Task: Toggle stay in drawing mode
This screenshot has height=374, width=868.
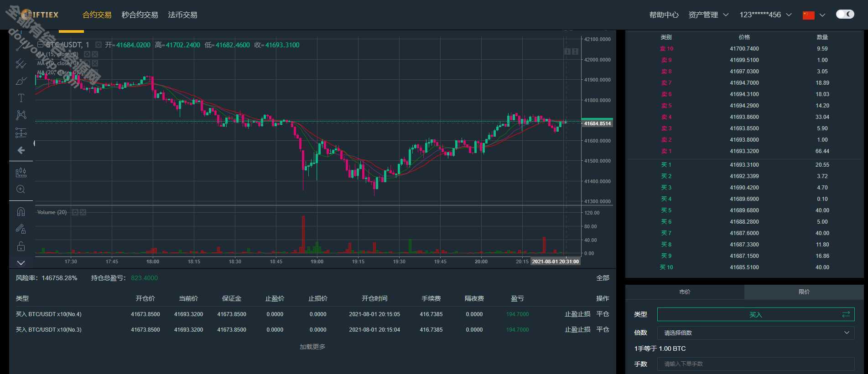Action: [21, 229]
